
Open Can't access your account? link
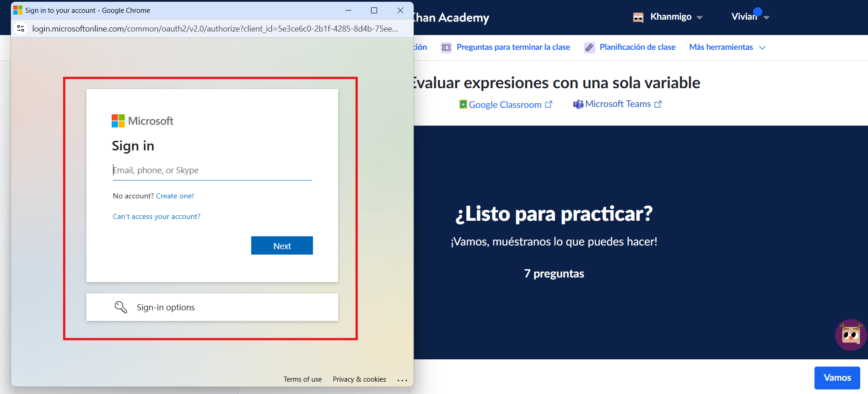pyautogui.click(x=156, y=216)
